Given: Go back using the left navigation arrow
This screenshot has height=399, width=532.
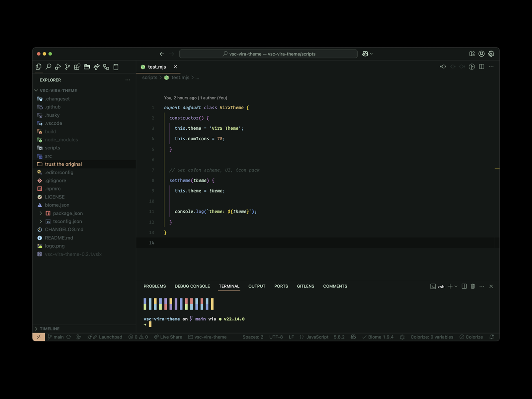Looking at the screenshot, I should (x=162, y=54).
